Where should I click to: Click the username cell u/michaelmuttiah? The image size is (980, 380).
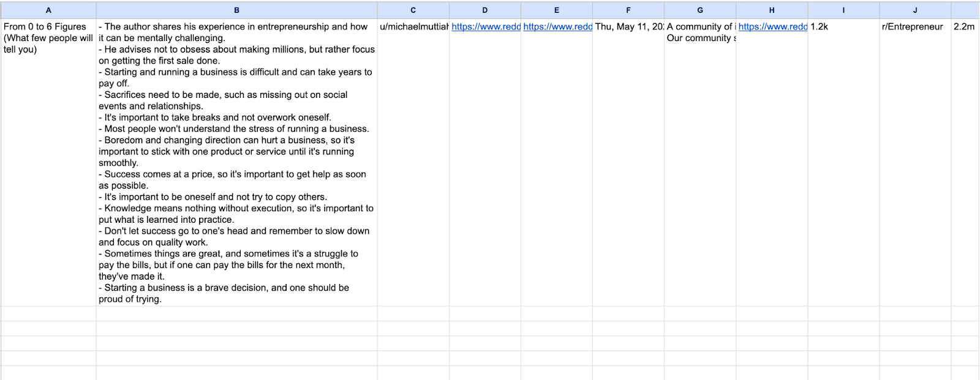pos(413,162)
